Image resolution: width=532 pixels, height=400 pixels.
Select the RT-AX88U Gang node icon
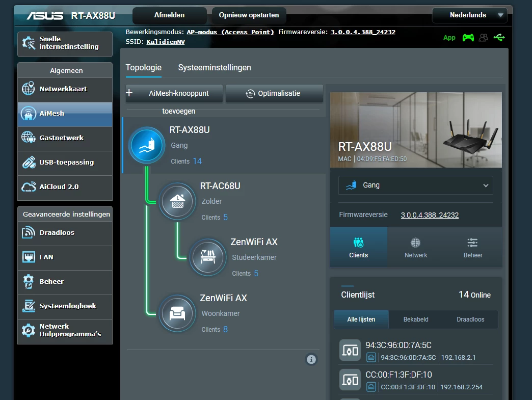coord(147,145)
